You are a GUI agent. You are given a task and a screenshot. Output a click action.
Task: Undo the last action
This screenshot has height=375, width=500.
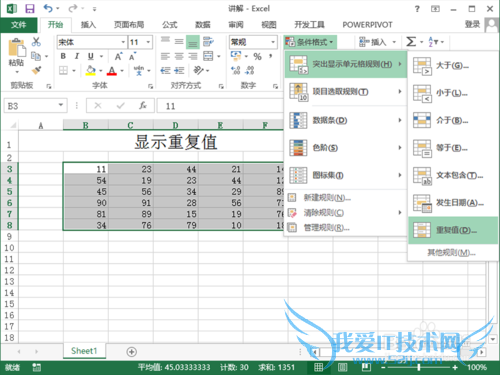tap(48, 8)
